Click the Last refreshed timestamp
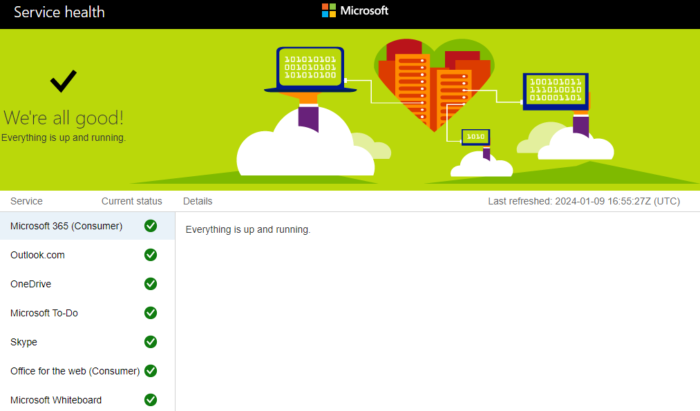700x411 pixels. click(x=584, y=201)
